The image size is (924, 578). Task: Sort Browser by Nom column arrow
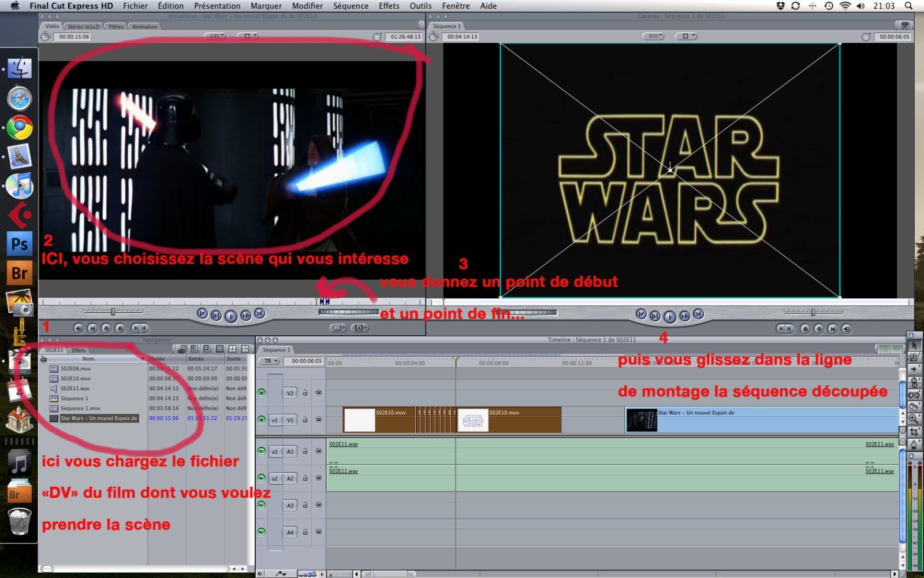click(143, 359)
